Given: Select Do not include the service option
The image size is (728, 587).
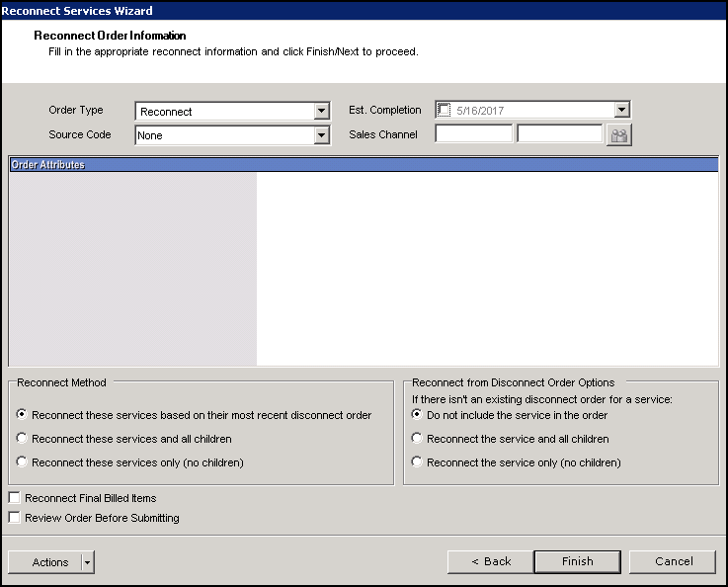Looking at the screenshot, I should click(x=418, y=415).
